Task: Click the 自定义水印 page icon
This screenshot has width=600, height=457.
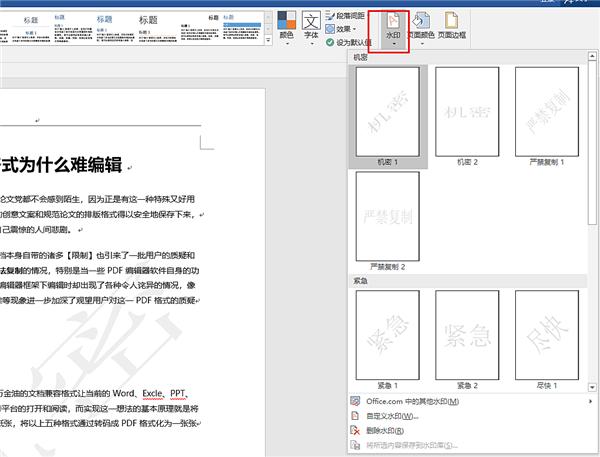Action: point(356,415)
